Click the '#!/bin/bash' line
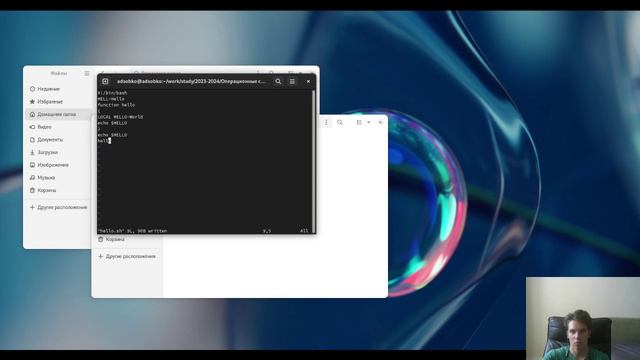 (x=113, y=93)
